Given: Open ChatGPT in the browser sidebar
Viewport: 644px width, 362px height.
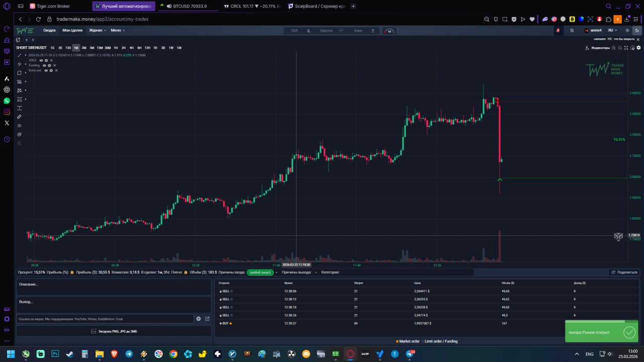Looking at the screenshot, I should pos(7,89).
